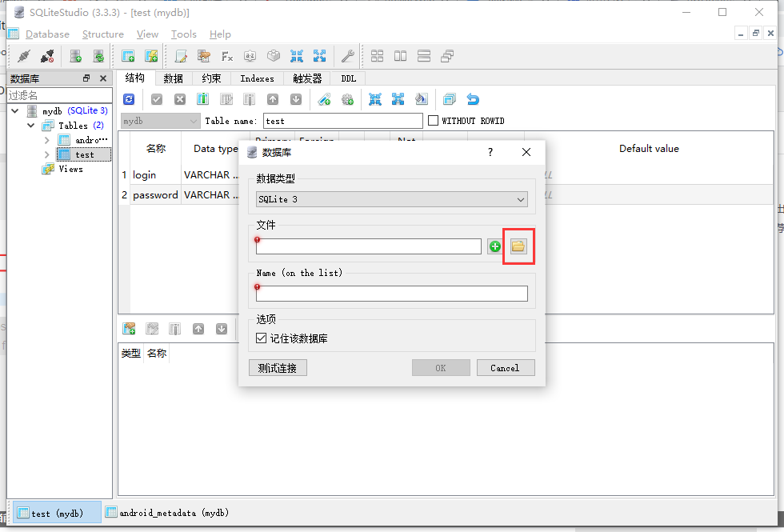The image size is (784, 532).
Task: Click the Name (on the list) input field
Action: 391,294
